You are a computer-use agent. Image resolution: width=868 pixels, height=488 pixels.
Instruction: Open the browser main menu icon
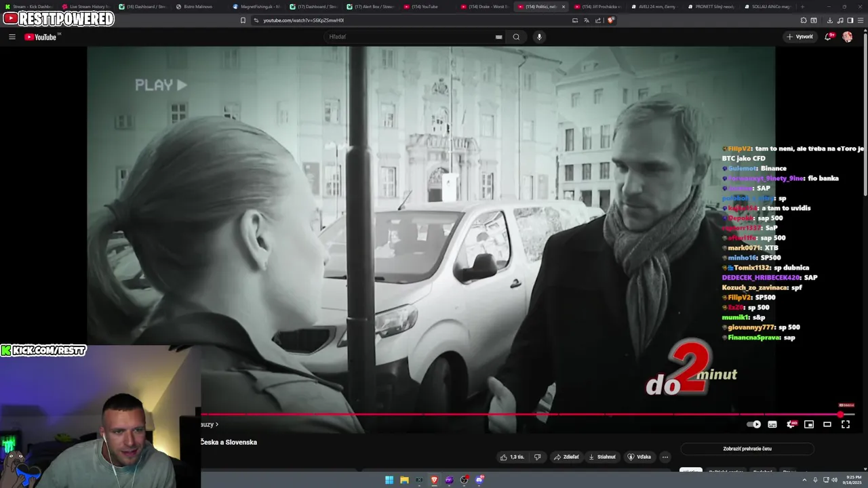pos(861,20)
